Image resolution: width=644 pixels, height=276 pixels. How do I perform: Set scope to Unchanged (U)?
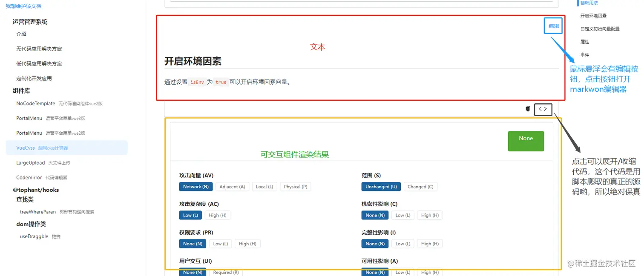pyautogui.click(x=381, y=186)
